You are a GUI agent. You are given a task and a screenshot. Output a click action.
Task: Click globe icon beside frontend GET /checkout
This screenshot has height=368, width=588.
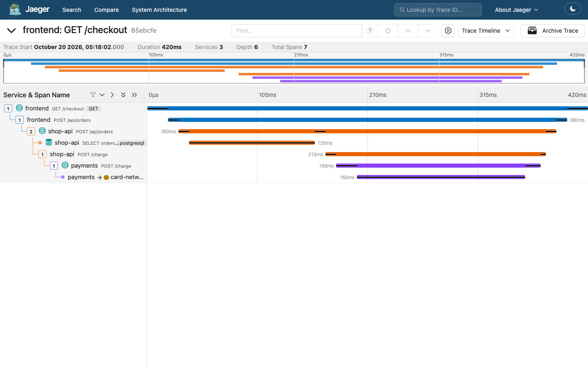(x=19, y=108)
